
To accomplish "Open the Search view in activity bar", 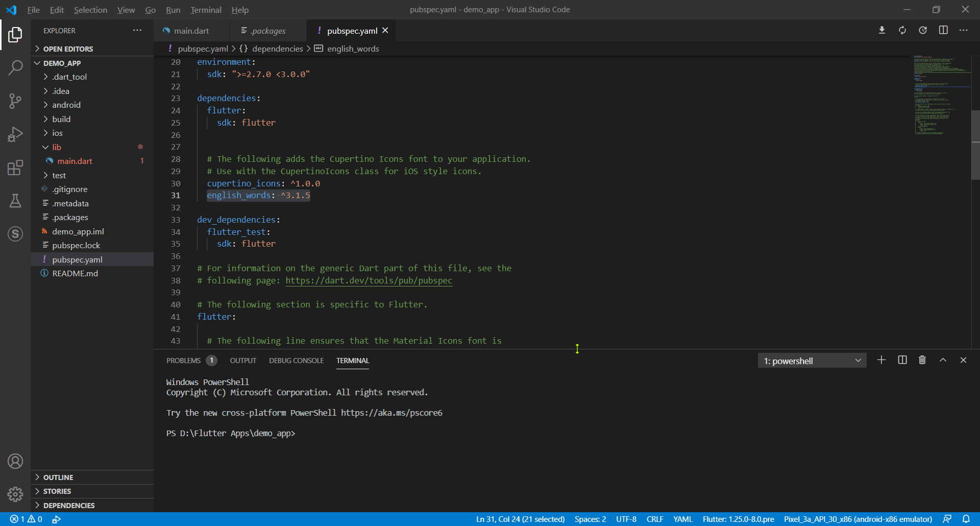I will pos(15,67).
